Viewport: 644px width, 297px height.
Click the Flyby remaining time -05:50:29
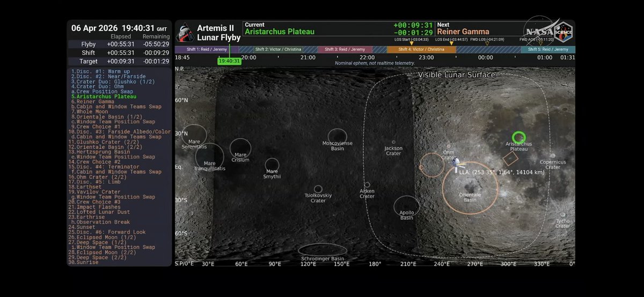pos(156,44)
